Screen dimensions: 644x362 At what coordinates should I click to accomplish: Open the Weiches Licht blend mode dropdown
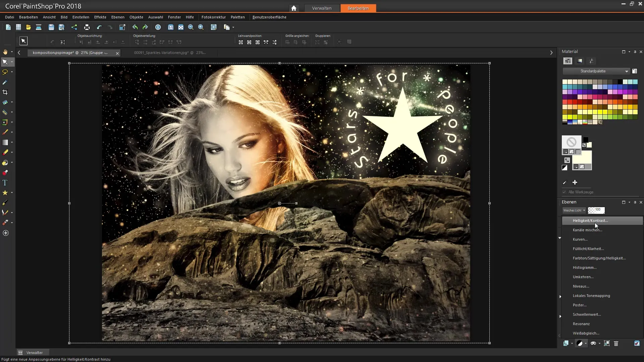(x=574, y=210)
